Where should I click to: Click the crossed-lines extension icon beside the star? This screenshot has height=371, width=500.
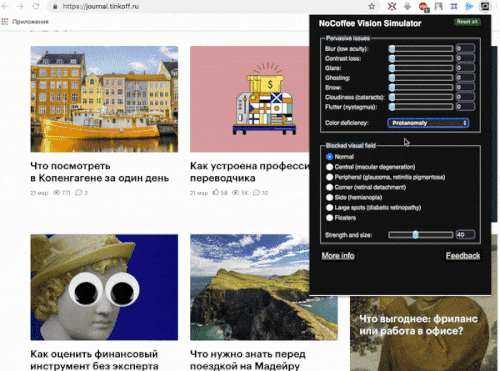[x=392, y=6]
